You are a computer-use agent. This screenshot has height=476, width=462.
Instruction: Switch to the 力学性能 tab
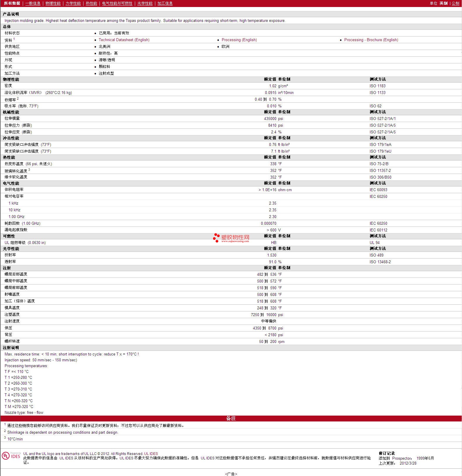click(x=73, y=3)
